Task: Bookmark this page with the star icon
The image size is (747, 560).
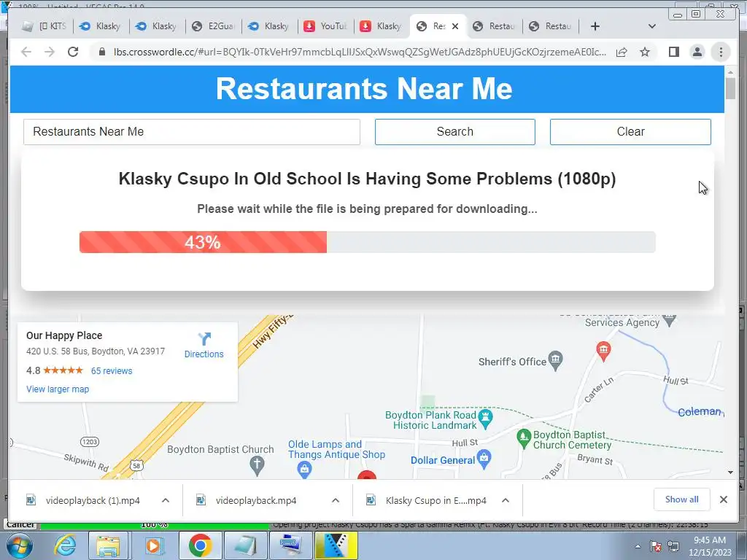Action: coord(645,52)
